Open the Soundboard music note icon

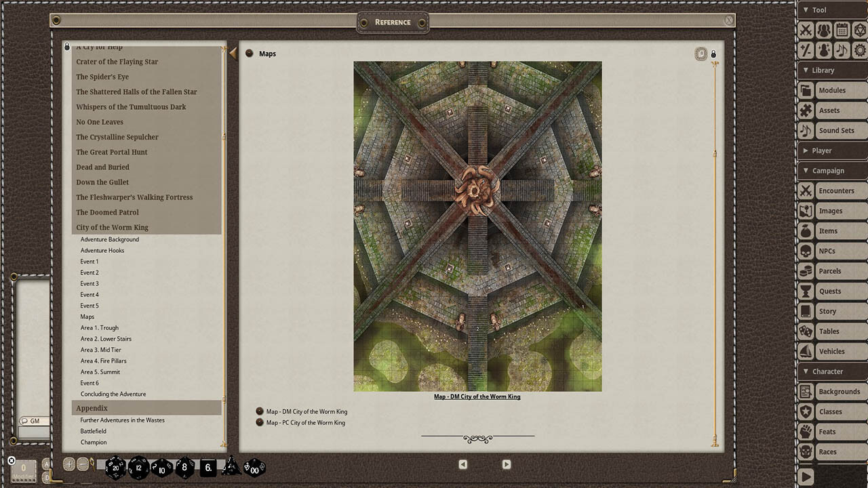(x=842, y=49)
